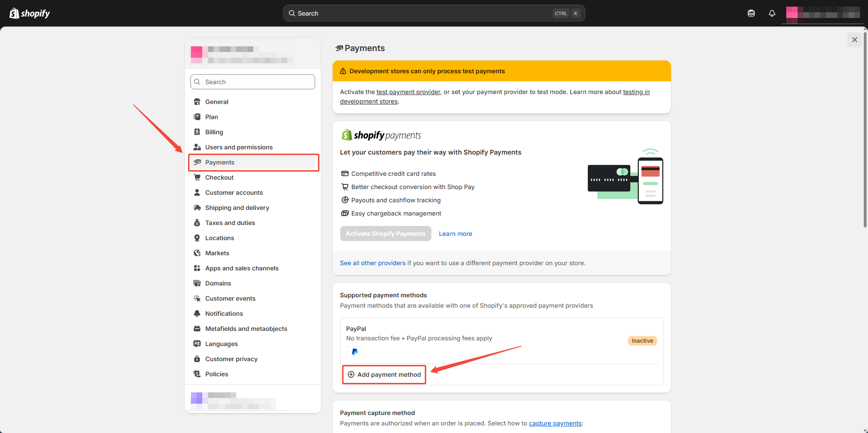Select Users and permissions in sidebar

click(x=239, y=147)
